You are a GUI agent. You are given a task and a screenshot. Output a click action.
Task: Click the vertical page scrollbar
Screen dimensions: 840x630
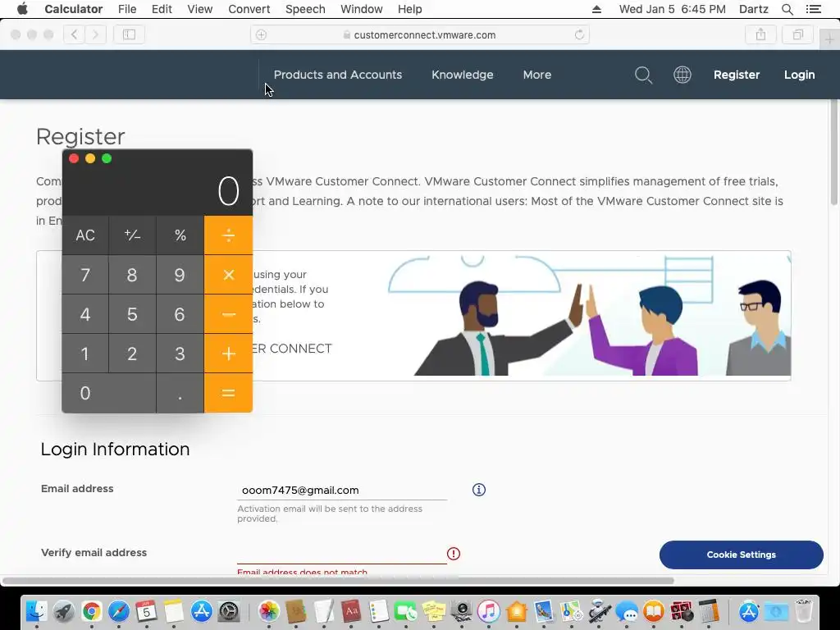point(834,152)
